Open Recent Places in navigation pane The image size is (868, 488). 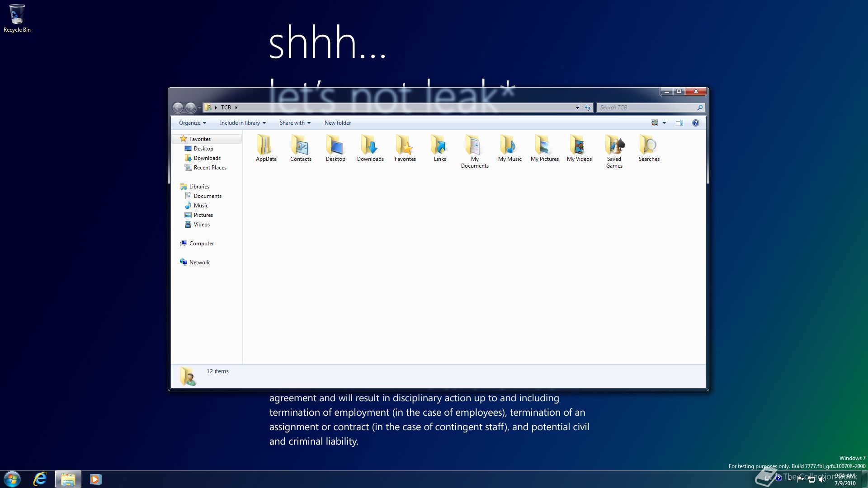[210, 168]
